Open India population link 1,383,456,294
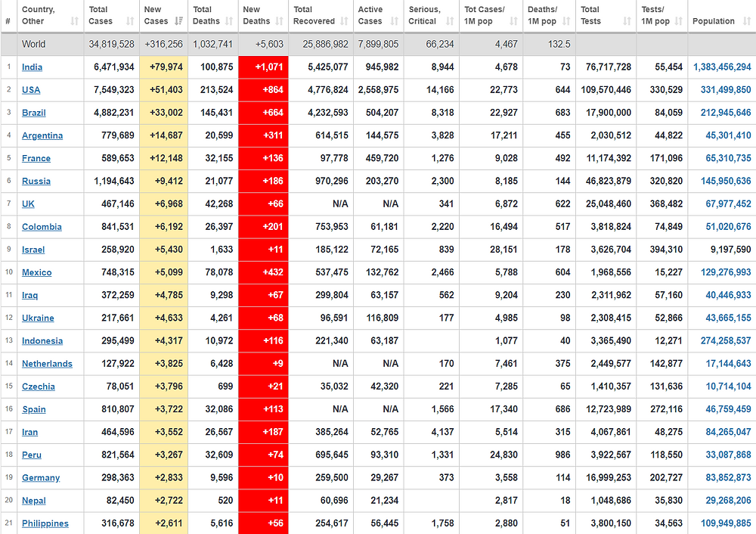The height and width of the screenshot is (534, 756). [722, 67]
